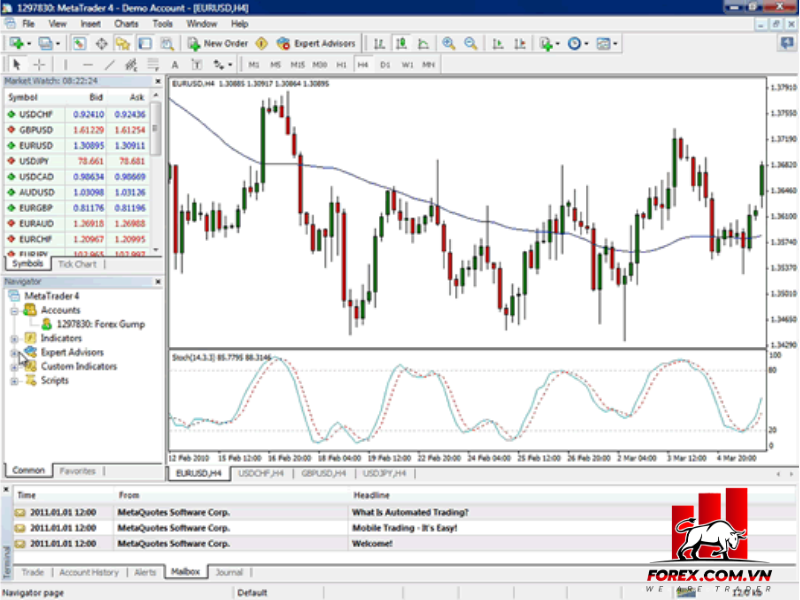Open the Strategy Tester icon
Screen dimensions: 800x600
click(167, 43)
